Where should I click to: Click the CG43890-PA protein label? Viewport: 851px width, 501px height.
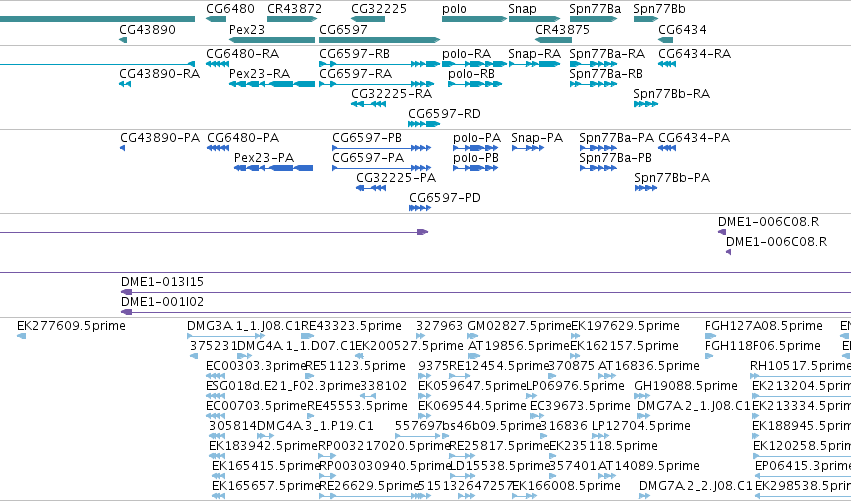coord(160,138)
